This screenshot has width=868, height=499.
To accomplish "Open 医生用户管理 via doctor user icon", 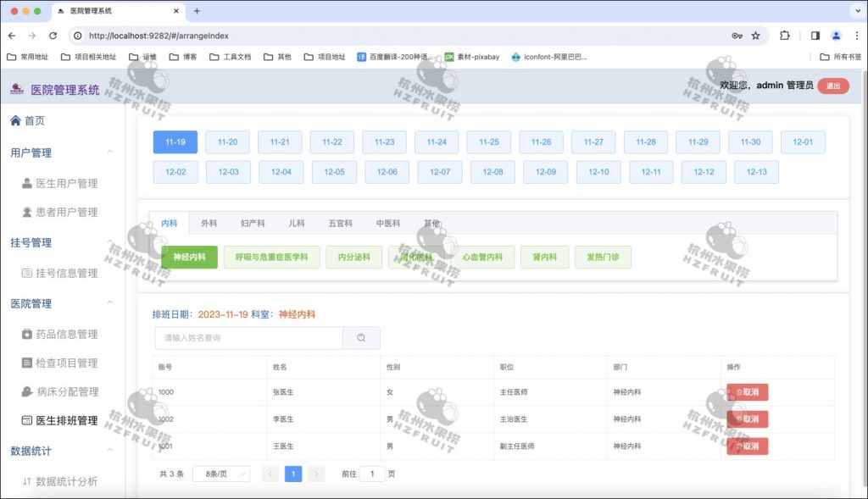I will (27, 181).
